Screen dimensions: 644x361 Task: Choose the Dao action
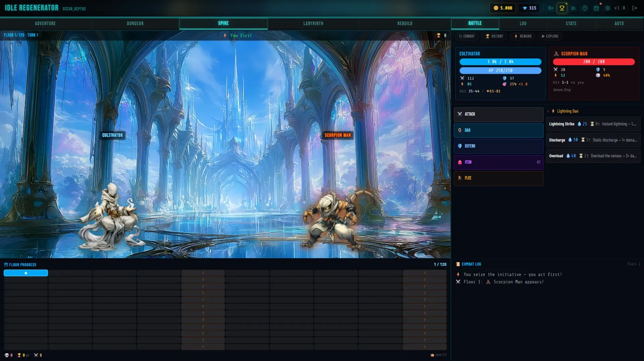pyautogui.click(x=498, y=130)
